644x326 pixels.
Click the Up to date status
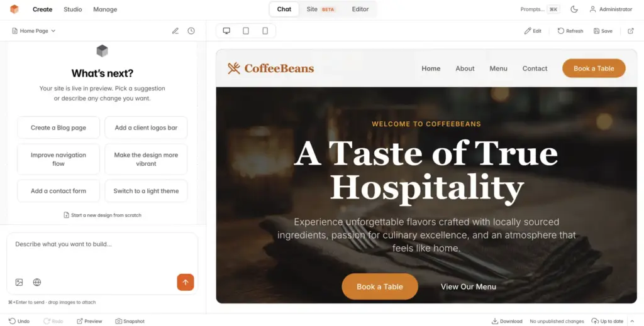coord(607,321)
